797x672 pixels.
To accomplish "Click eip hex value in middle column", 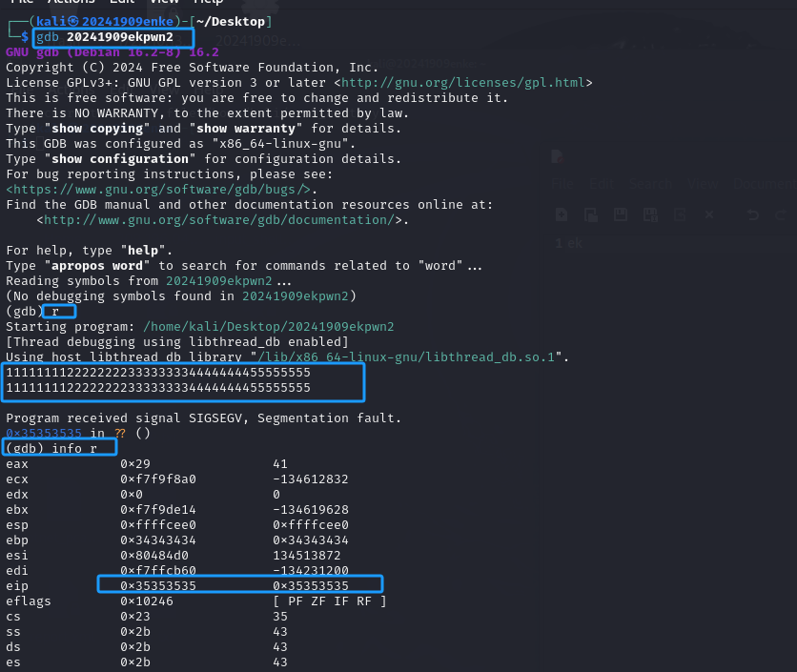I will coord(158,585).
